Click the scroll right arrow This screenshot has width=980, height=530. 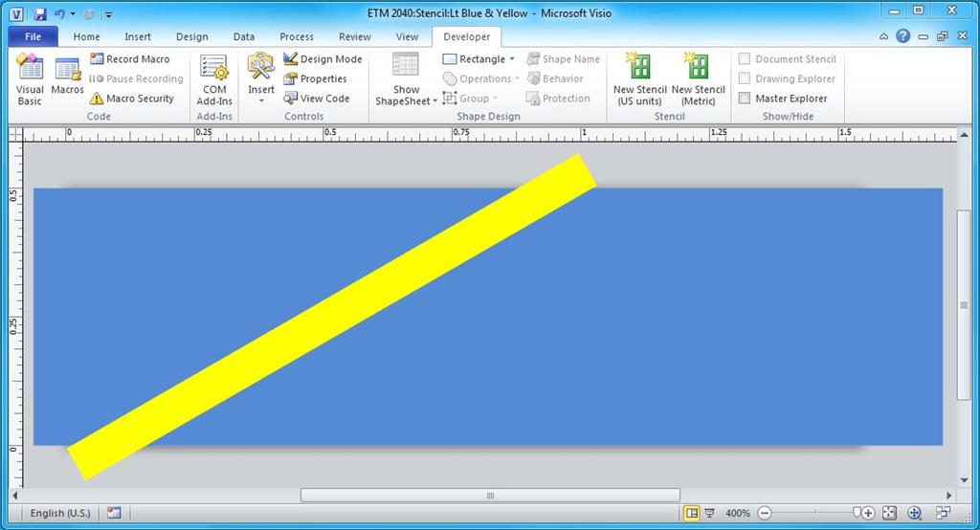click(948, 496)
